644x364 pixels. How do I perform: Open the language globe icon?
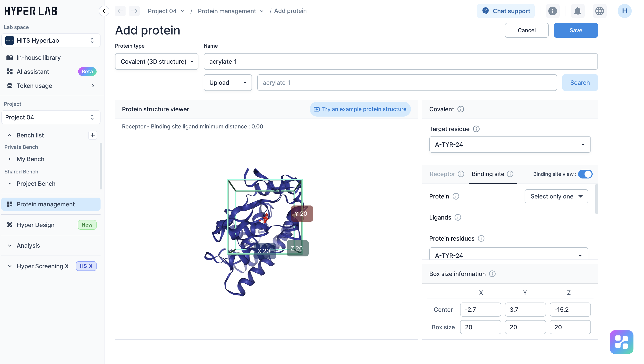point(599,11)
